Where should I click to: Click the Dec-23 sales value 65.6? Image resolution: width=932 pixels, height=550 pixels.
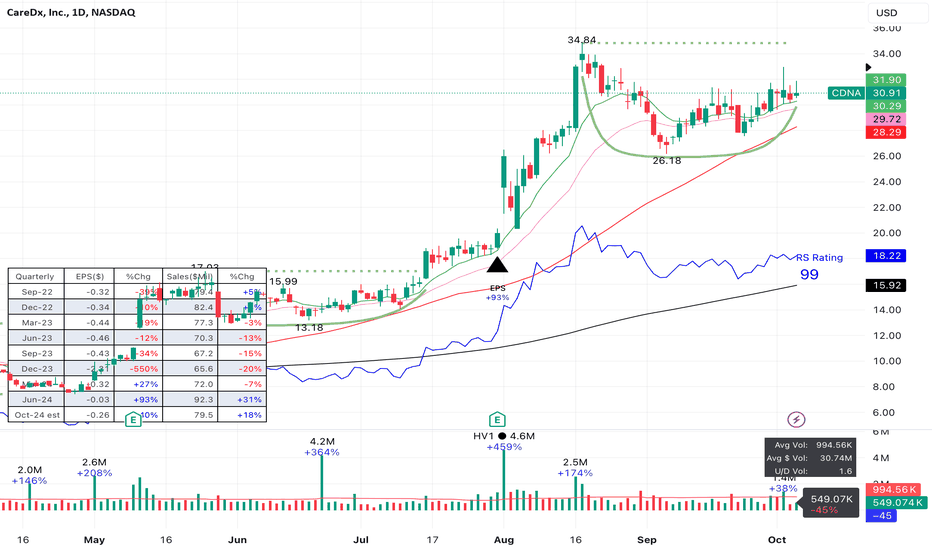(x=203, y=369)
